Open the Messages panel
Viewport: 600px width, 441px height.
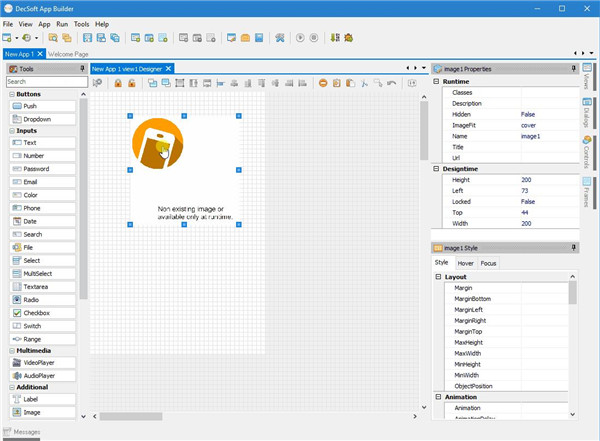[28, 433]
